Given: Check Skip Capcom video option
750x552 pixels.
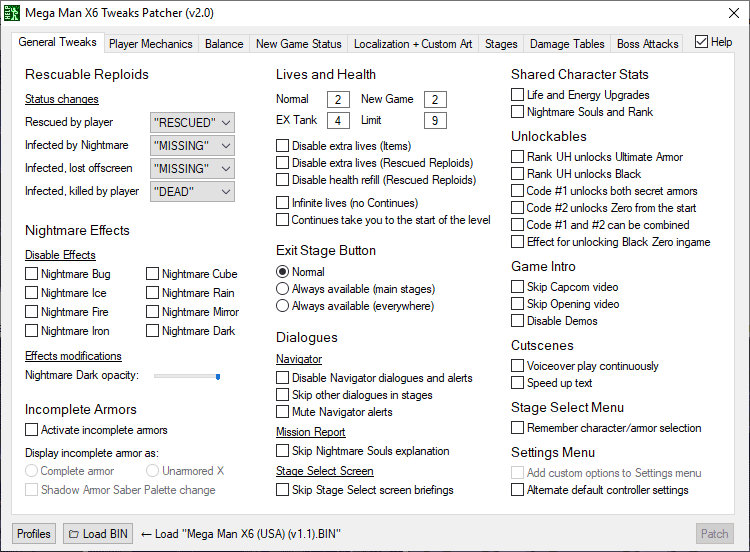Looking at the screenshot, I should [518, 287].
